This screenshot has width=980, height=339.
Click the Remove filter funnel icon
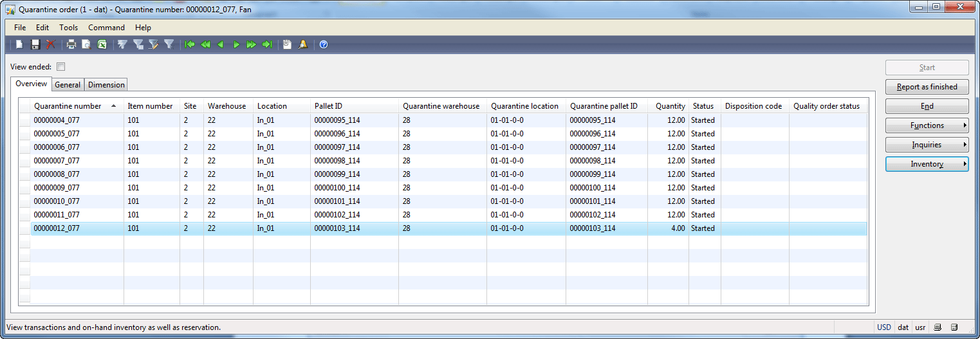(169, 44)
